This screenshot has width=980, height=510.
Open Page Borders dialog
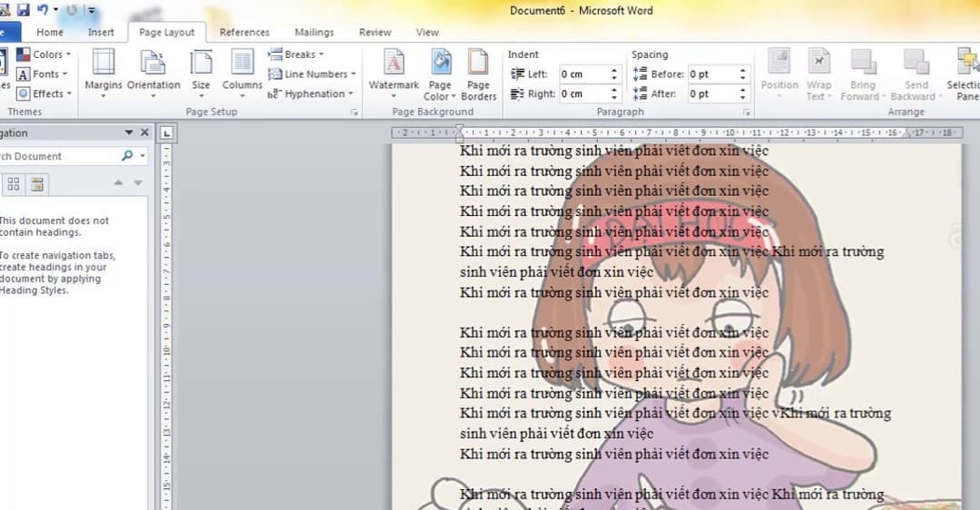[479, 74]
